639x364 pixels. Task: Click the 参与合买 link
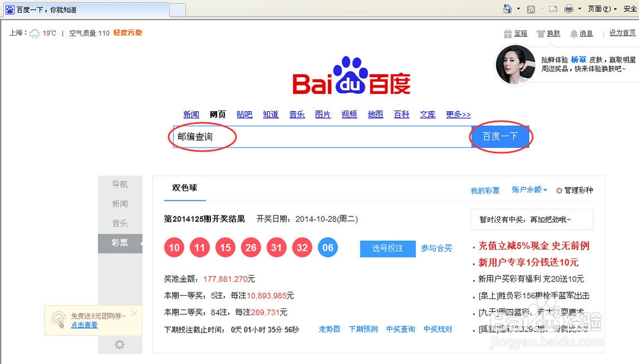pos(436,248)
